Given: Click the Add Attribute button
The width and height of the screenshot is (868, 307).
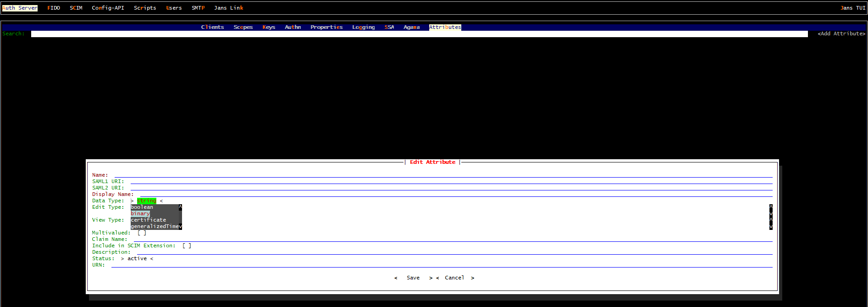Looking at the screenshot, I should (841, 34).
